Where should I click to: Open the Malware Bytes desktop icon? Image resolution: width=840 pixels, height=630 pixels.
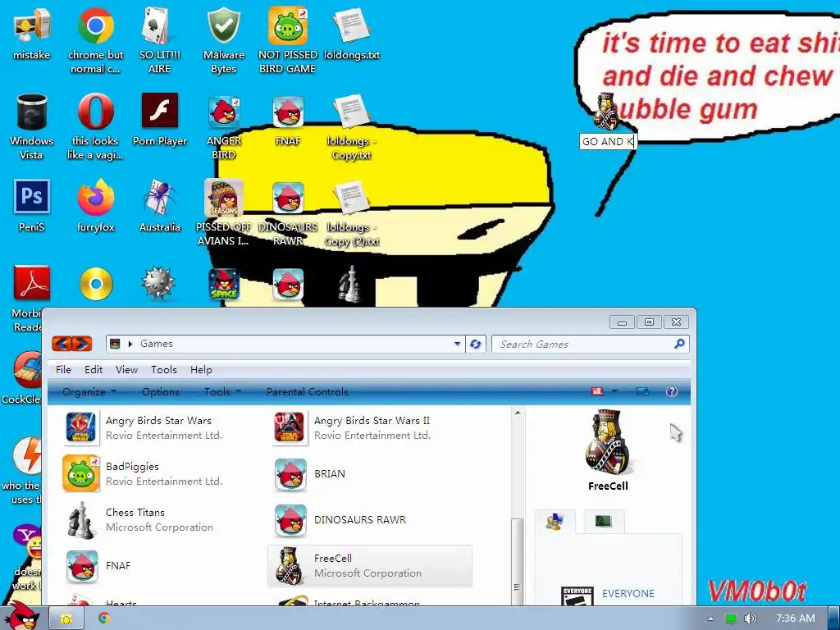(x=223, y=40)
